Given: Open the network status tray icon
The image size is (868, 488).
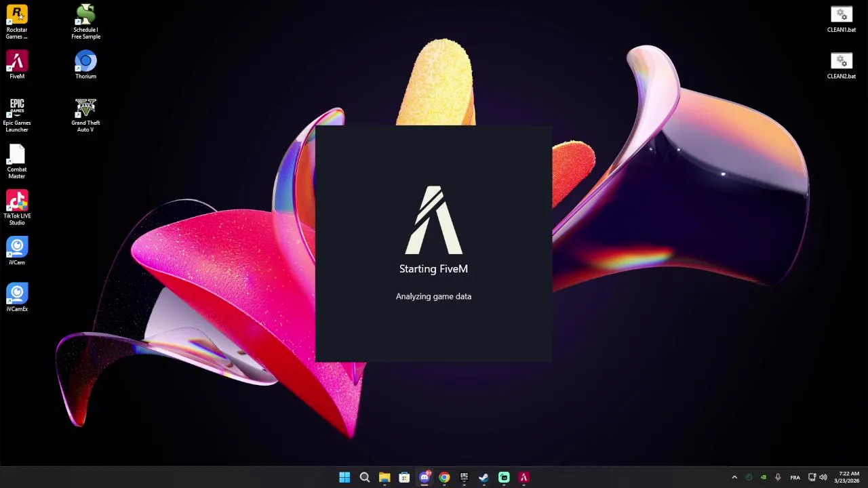Looking at the screenshot, I should (x=812, y=477).
